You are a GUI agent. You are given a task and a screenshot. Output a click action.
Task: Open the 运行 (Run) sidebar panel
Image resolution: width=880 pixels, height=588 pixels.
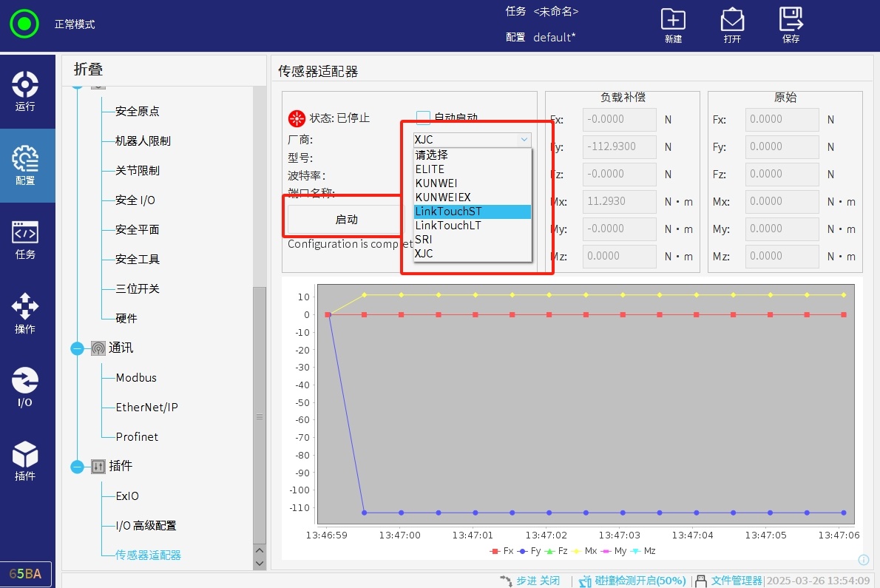pos(25,91)
